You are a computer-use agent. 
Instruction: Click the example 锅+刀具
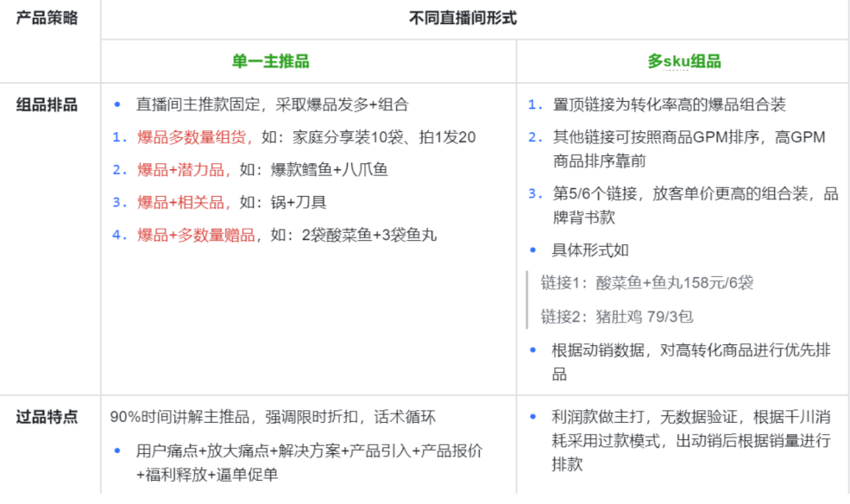tap(299, 202)
